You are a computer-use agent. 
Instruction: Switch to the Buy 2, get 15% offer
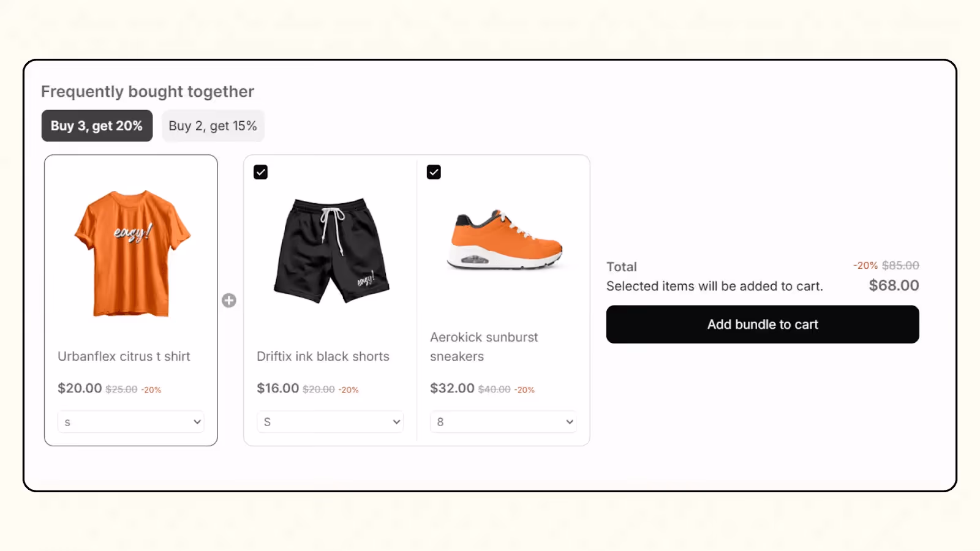pos(213,126)
